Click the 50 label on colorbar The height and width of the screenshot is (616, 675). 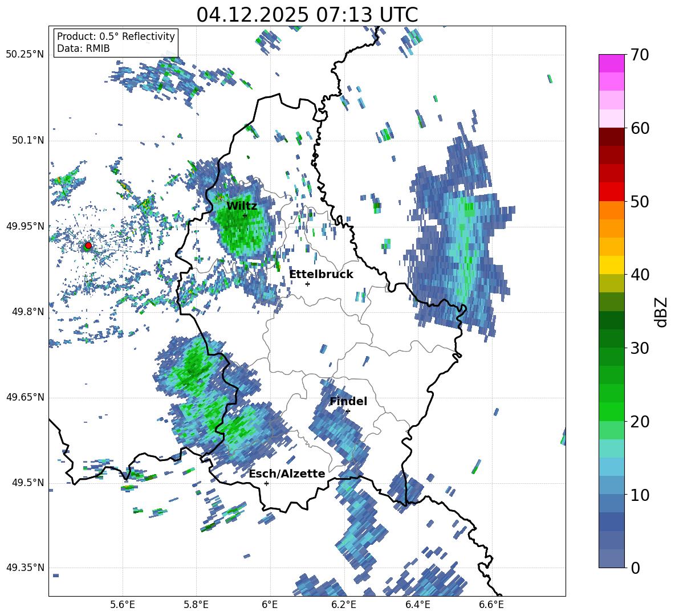tap(640, 201)
